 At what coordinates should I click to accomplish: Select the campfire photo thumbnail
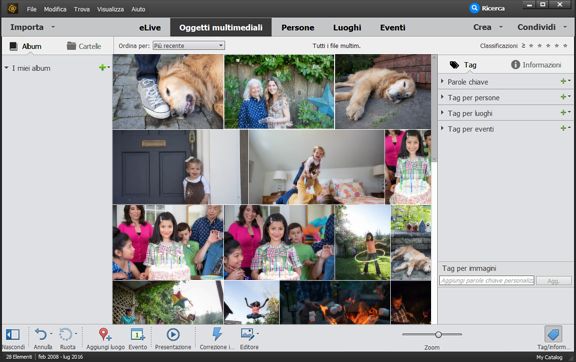(335, 302)
